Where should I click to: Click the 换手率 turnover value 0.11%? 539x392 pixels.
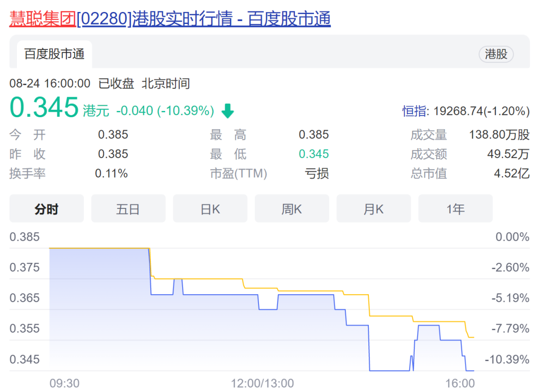coord(111,174)
